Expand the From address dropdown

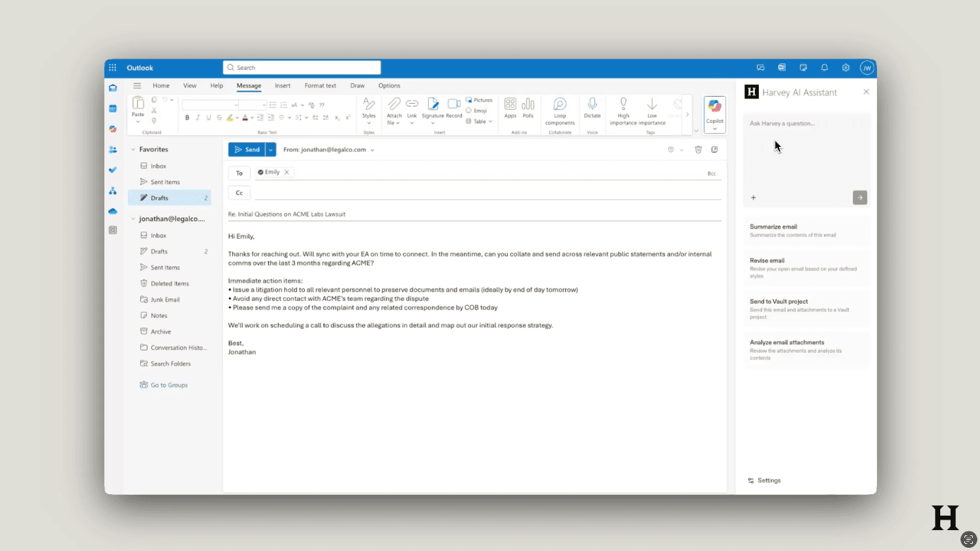pos(373,150)
